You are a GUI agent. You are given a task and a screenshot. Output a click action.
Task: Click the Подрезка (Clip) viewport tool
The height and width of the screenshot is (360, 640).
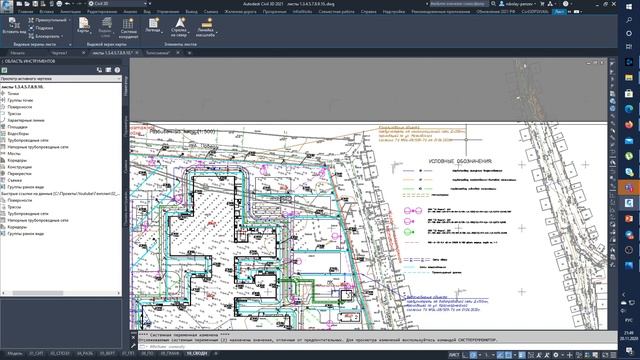(x=41, y=28)
